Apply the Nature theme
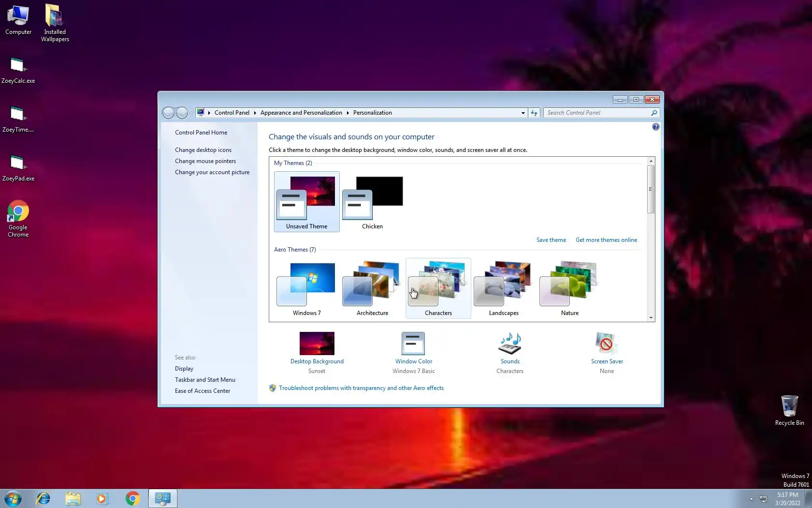 (570, 288)
